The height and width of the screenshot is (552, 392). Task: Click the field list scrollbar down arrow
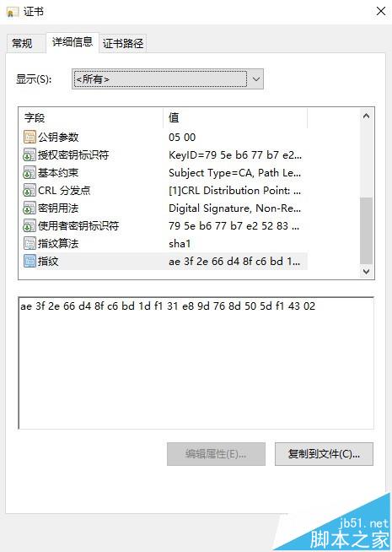coord(367,272)
